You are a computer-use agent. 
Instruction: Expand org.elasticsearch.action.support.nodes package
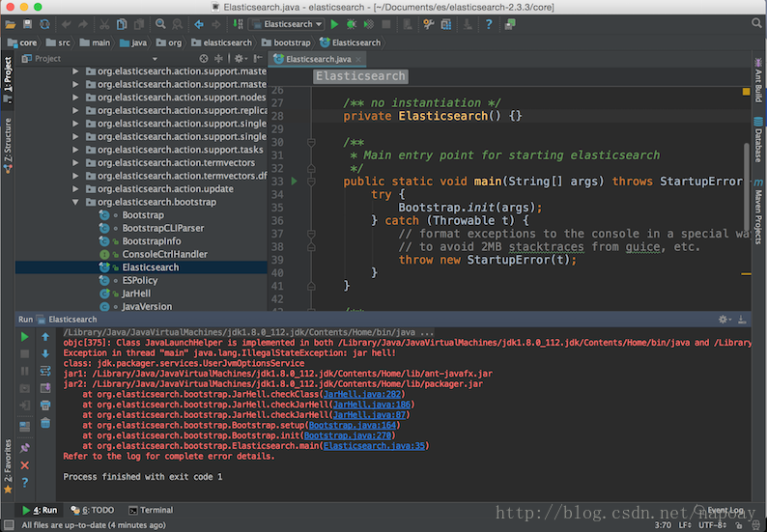[x=75, y=98]
